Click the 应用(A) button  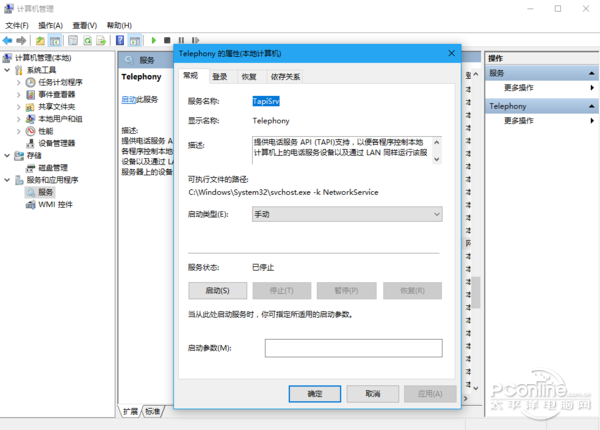430,394
